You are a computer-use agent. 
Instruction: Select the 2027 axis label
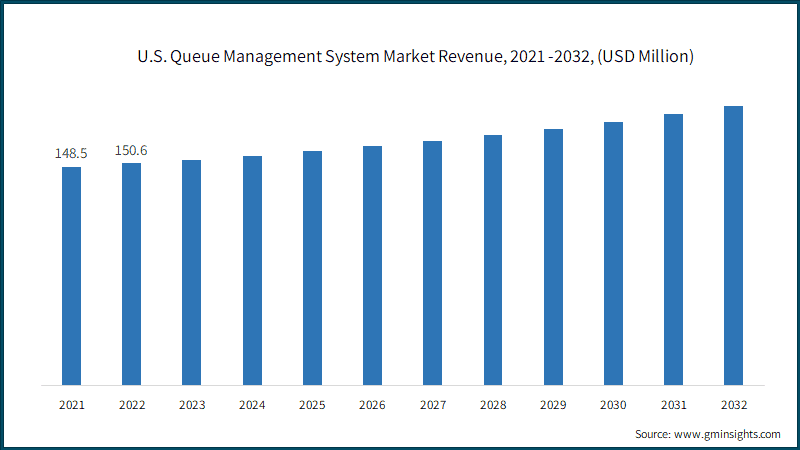(433, 405)
